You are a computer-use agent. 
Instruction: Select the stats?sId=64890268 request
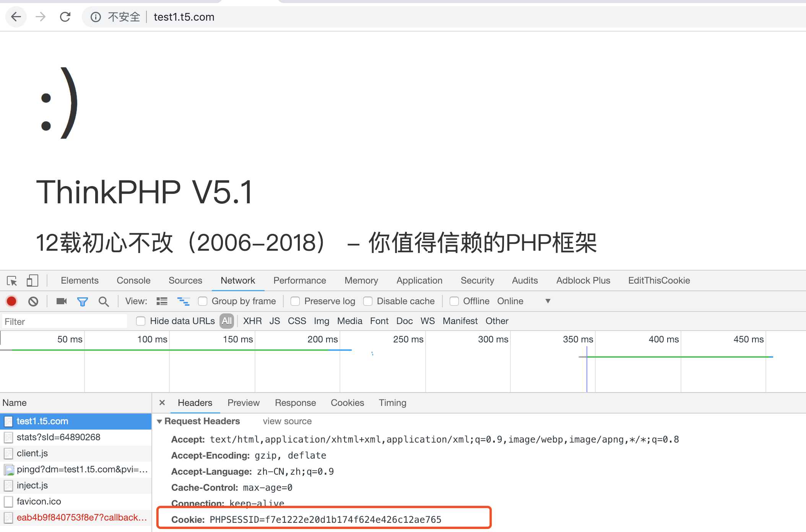[x=76, y=438]
